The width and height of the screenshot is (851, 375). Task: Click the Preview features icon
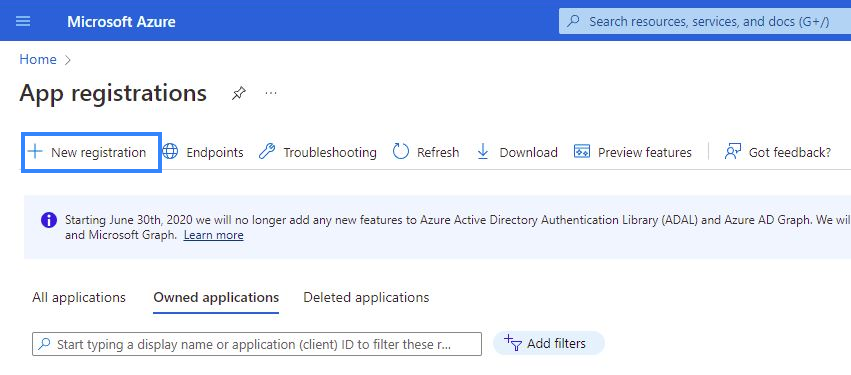pos(582,152)
